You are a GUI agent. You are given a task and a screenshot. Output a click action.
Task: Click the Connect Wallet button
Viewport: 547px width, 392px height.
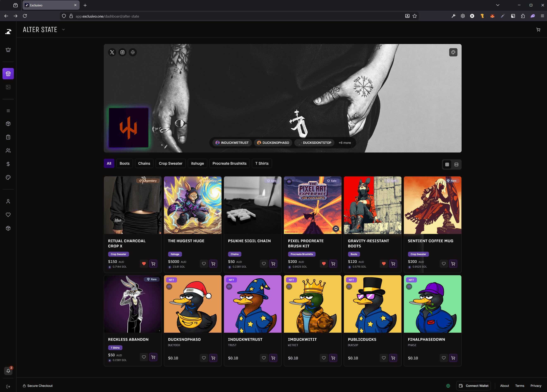click(473, 386)
